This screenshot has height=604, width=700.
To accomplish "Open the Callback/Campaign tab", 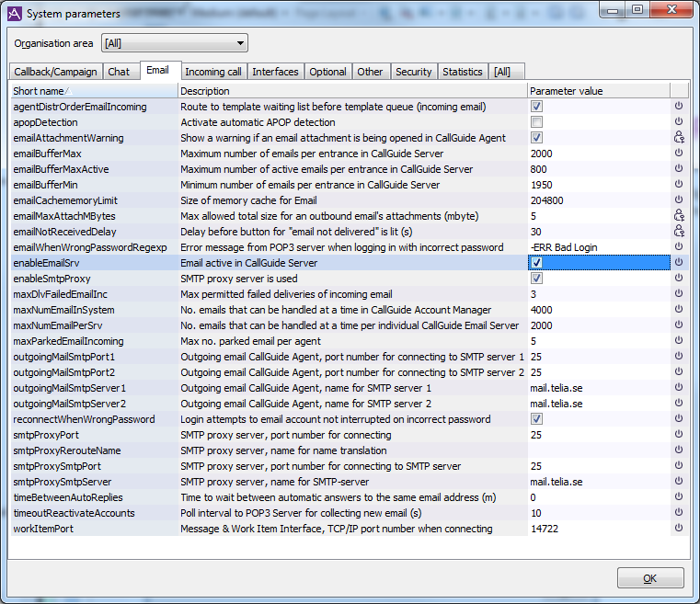I will pos(55,72).
